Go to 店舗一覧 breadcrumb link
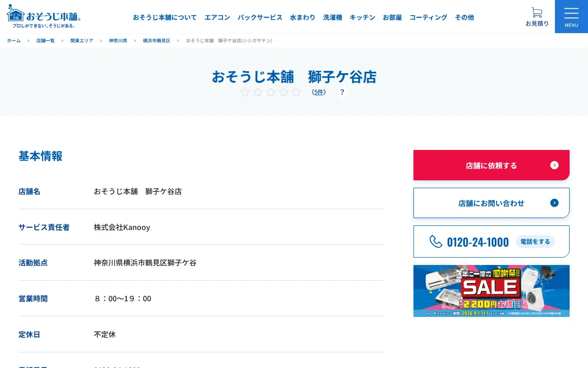Screen dimensions: 588x368 pyautogui.click(x=45, y=40)
